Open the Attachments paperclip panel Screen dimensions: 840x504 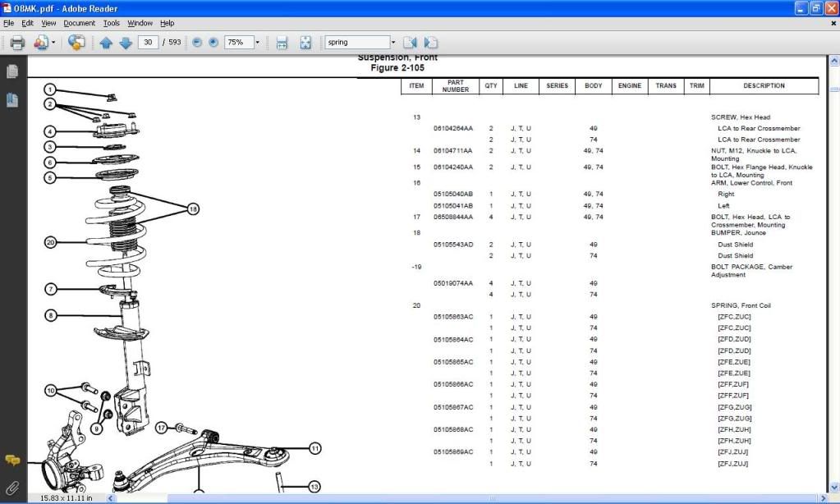[12, 488]
